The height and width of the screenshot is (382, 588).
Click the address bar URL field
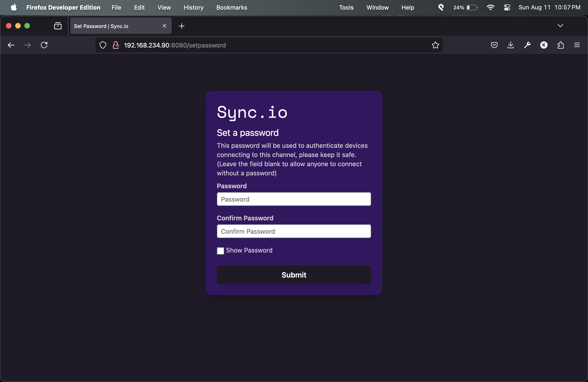pyautogui.click(x=269, y=45)
